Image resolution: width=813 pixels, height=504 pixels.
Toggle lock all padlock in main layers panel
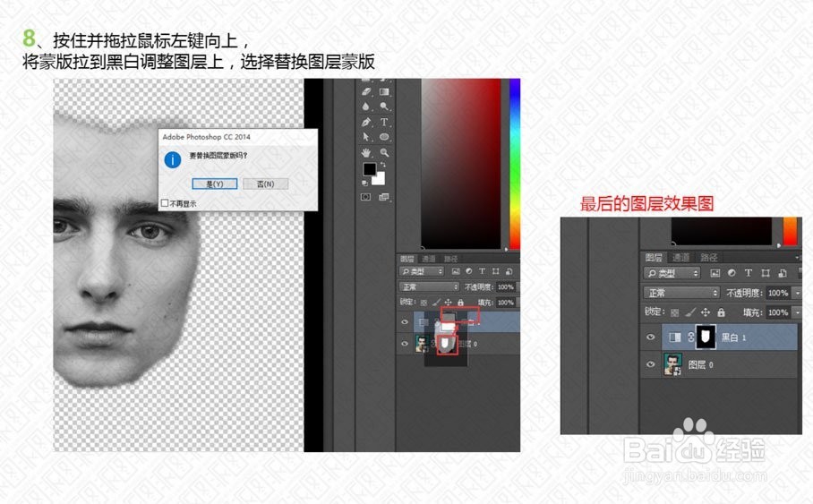coord(460,303)
